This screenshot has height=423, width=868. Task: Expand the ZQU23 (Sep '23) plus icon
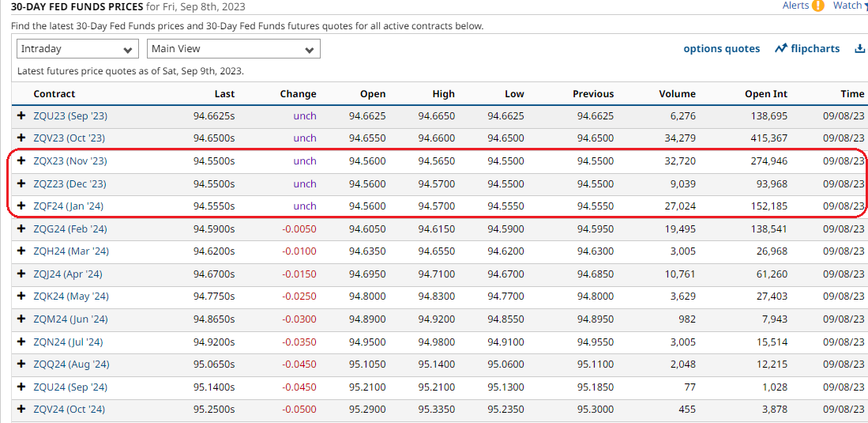click(21, 116)
